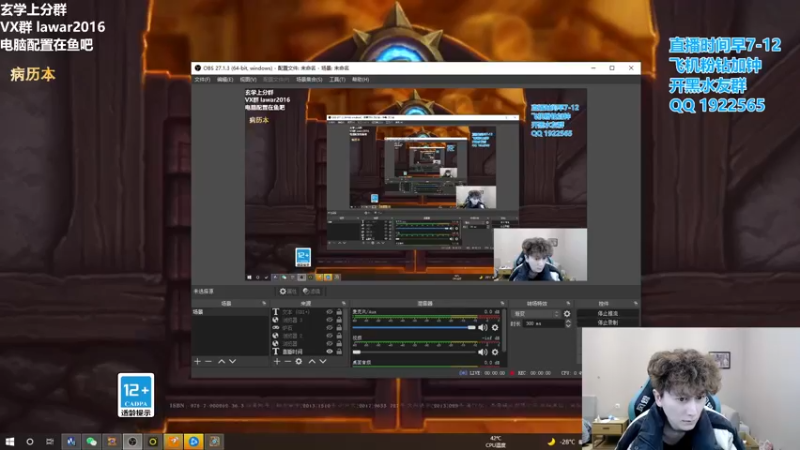Undock the 控件 panel via header icon
This screenshot has height=450, width=800.
(635, 304)
